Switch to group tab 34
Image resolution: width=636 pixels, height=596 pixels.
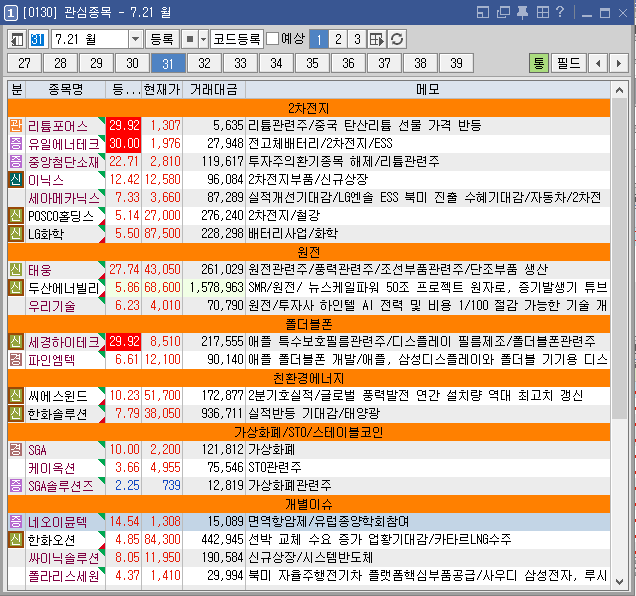tap(276, 63)
